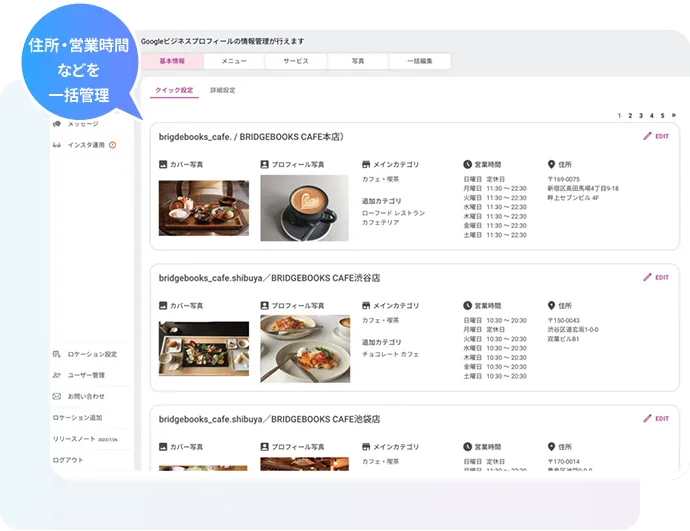The image size is (690, 531).
Task: Open インスタ運用 in the sidebar
Action: pyautogui.click(x=86, y=145)
